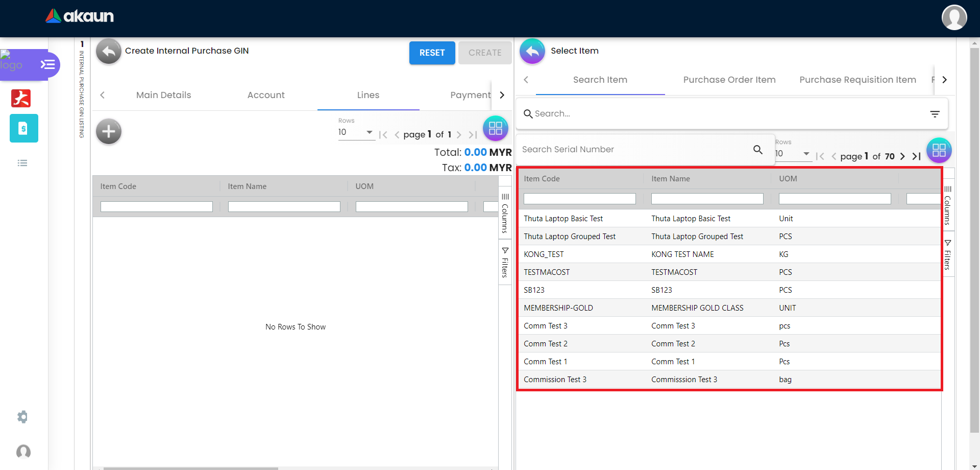The image size is (980, 470).
Task: Switch to Purchase Order Item tab
Action: [x=729, y=80]
